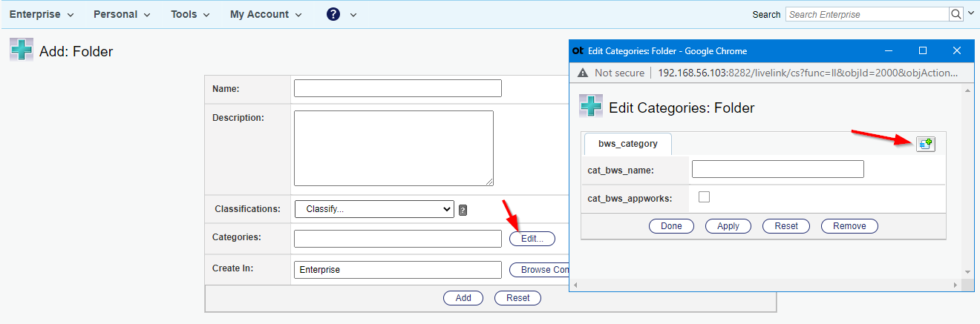Focus the Categories text field
Screen dimensions: 980x324
398,239
